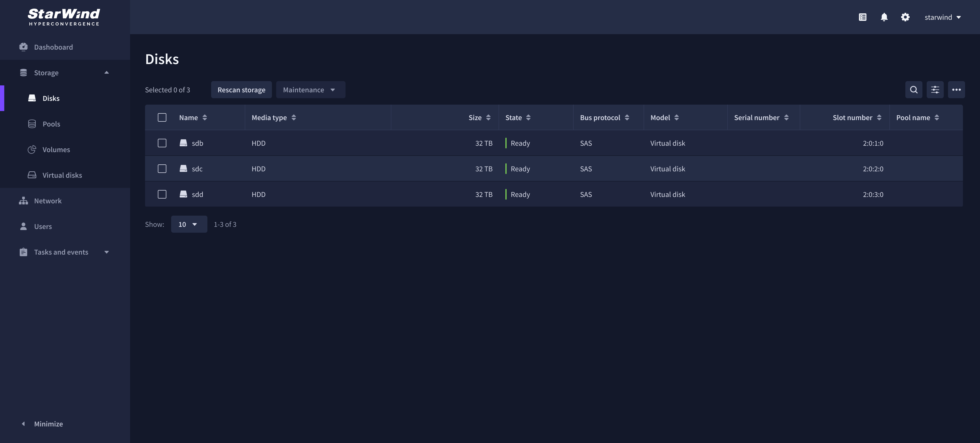Click the Users person icon
Viewport: 980px width, 443px height.
(23, 226)
